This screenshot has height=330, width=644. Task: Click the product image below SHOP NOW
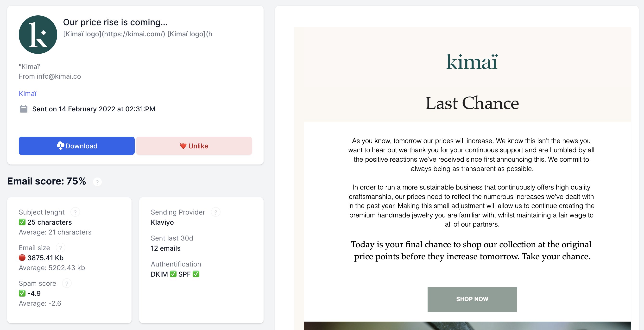(x=467, y=325)
